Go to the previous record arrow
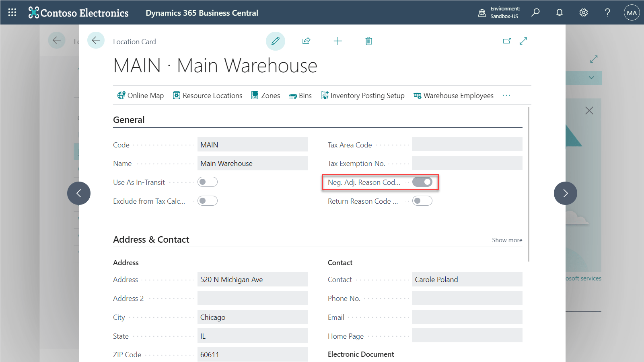Viewport: 644px width, 362px height. pyautogui.click(x=79, y=193)
